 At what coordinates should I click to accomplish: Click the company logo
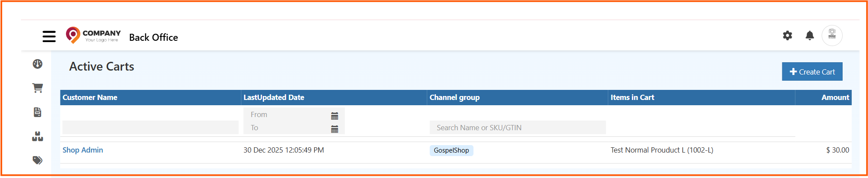point(93,36)
